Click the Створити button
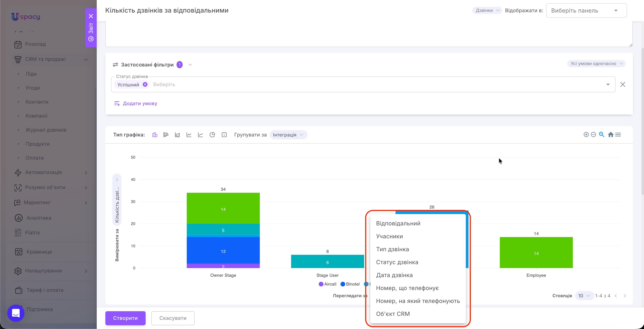 (x=125, y=318)
